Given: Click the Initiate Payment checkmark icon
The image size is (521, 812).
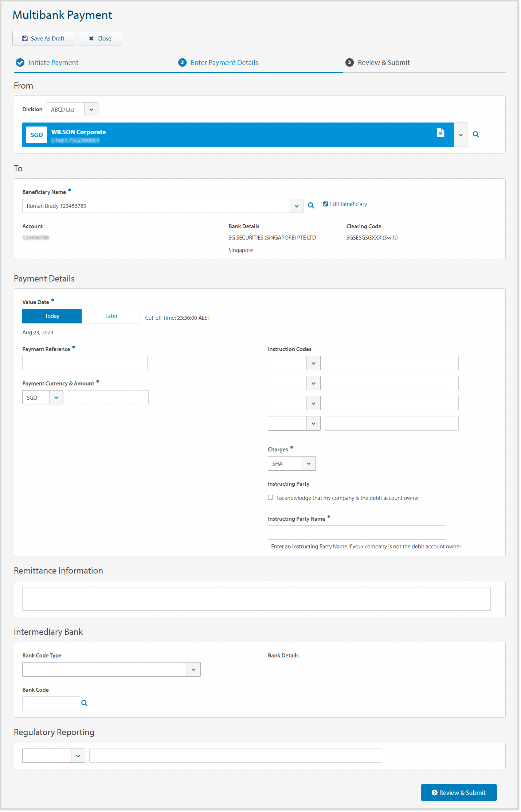Looking at the screenshot, I should [x=20, y=62].
